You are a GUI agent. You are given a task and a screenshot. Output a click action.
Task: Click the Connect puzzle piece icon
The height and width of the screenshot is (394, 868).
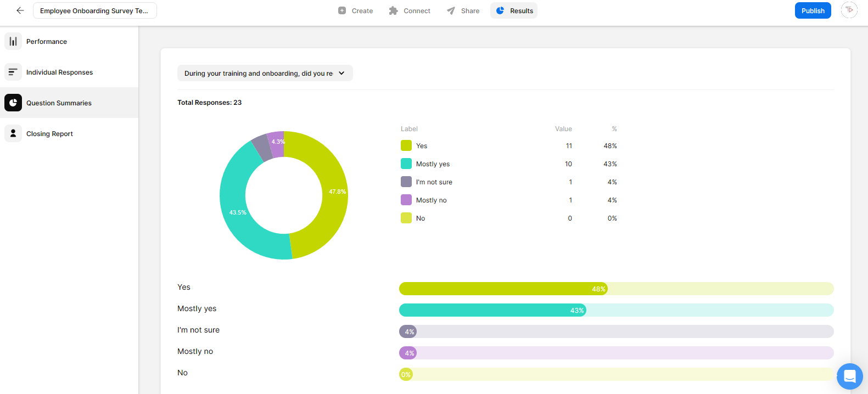(393, 11)
